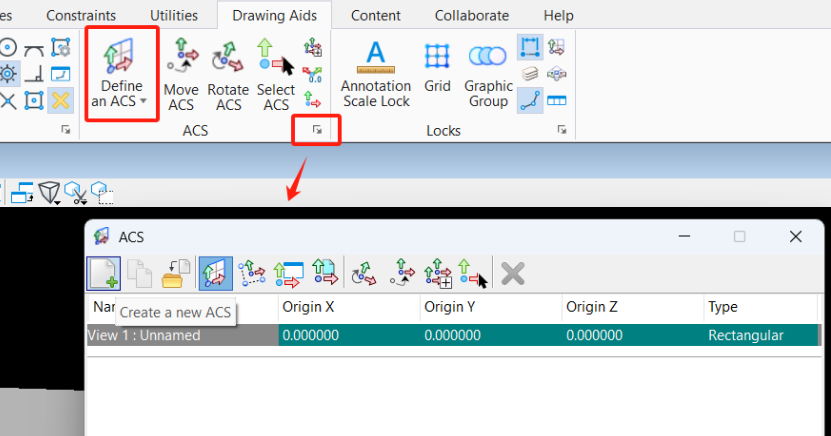Screen dimensions: 831x436
Task: Click the small bottom ACS arrows icon in ribbon
Action: click(x=313, y=100)
